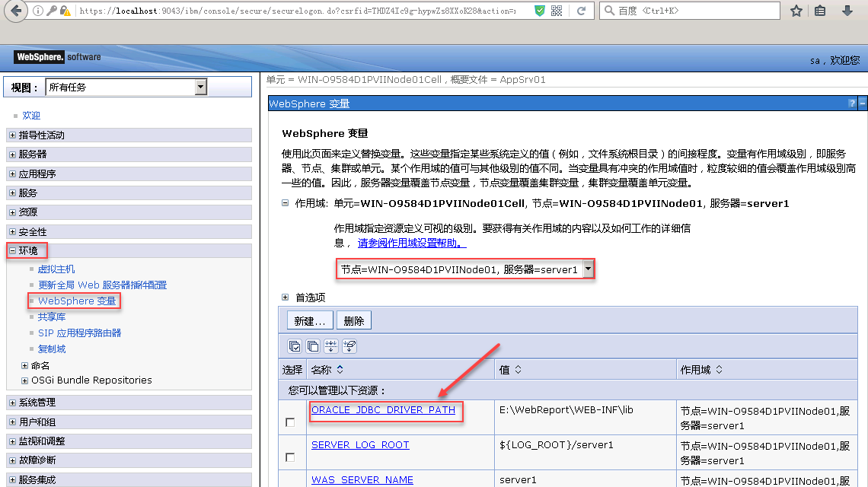Screen dimensions: 868x487
Task: Expand the 指导性活动 section
Action: tap(13, 135)
